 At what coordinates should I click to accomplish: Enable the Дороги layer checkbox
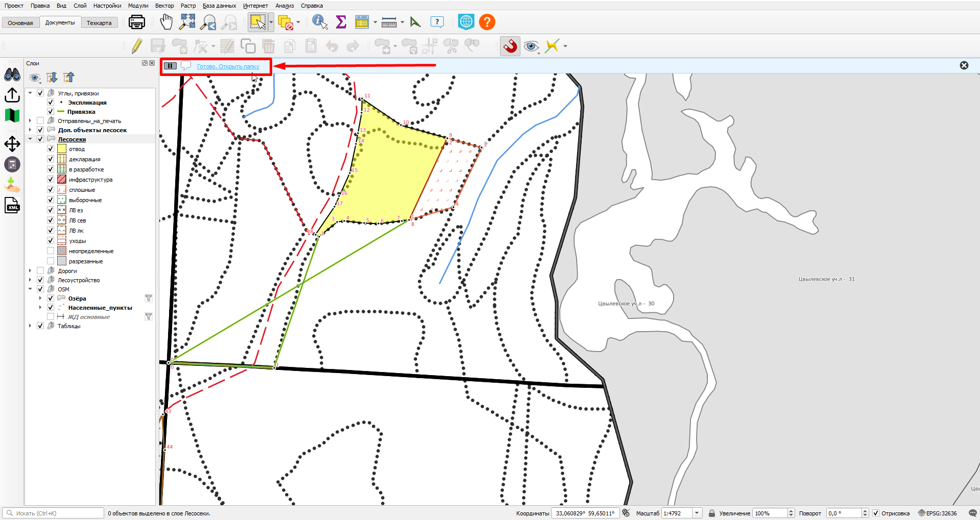tap(40, 270)
